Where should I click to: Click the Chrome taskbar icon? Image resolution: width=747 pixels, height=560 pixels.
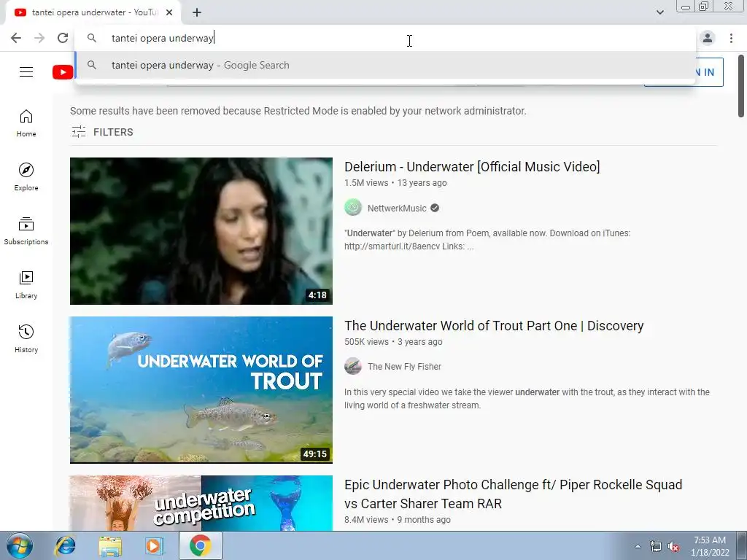200,545
